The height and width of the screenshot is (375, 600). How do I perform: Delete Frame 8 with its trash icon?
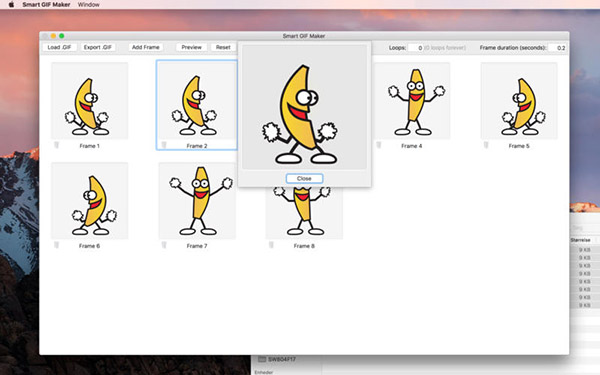(x=271, y=245)
